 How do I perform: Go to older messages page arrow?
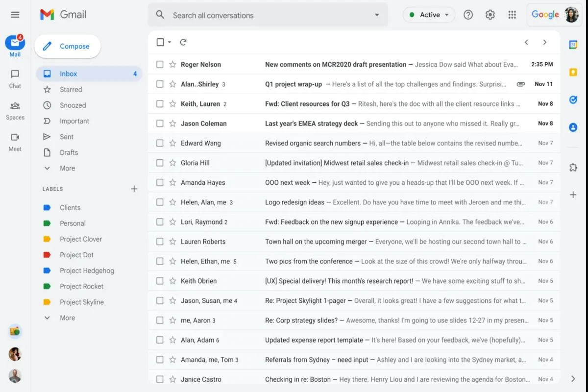click(545, 42)
